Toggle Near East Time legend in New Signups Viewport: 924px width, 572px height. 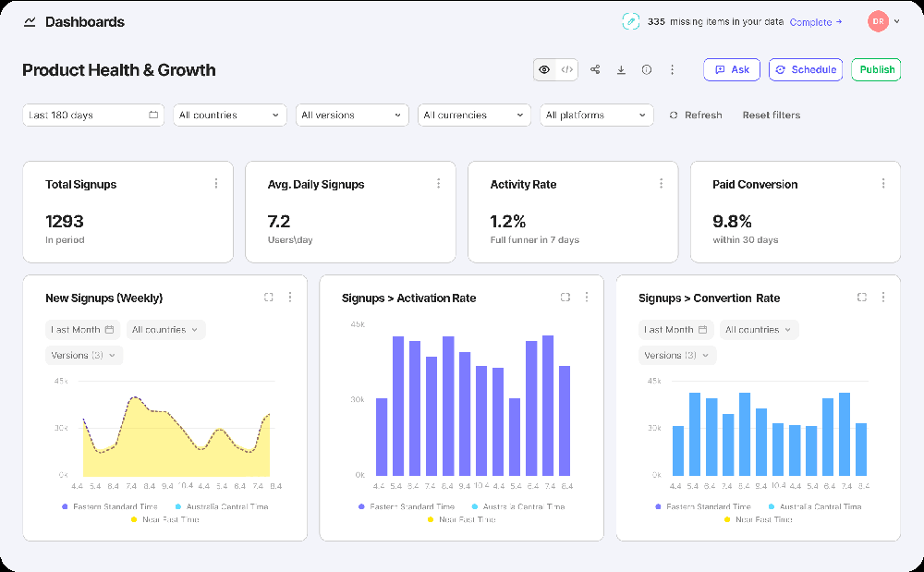[x=165, y=519]
